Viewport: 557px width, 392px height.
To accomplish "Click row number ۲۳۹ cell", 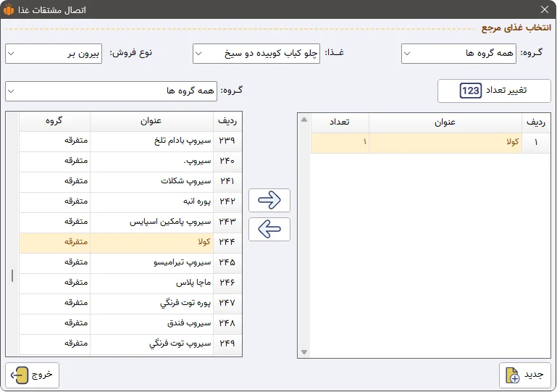I will (x=227, y=141).
